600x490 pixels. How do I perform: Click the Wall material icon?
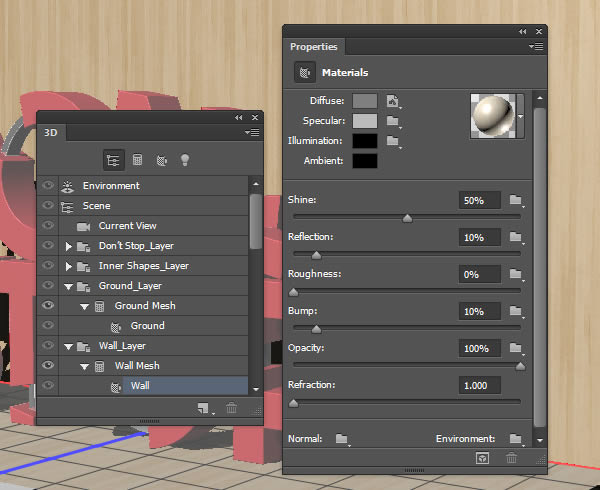click(116, 387)
